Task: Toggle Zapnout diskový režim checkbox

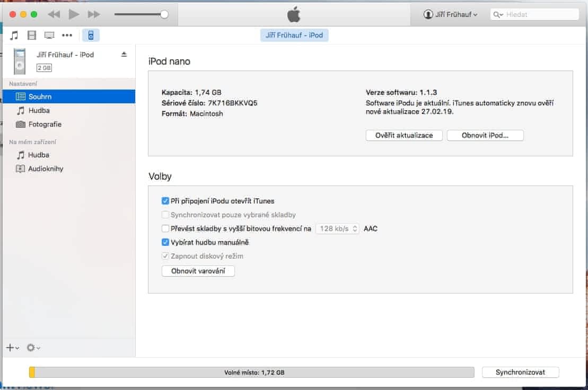Action: pos(165,256)
